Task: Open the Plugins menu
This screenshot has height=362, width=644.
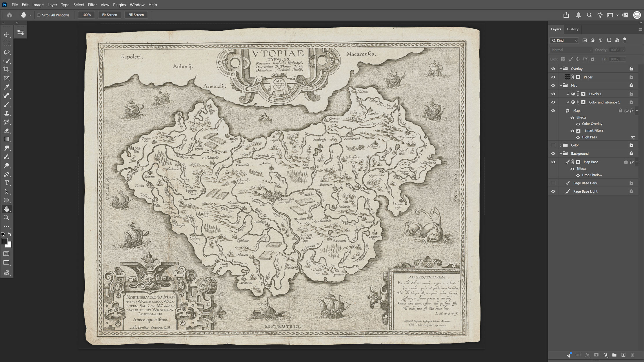Action: (x=119, y=5)
